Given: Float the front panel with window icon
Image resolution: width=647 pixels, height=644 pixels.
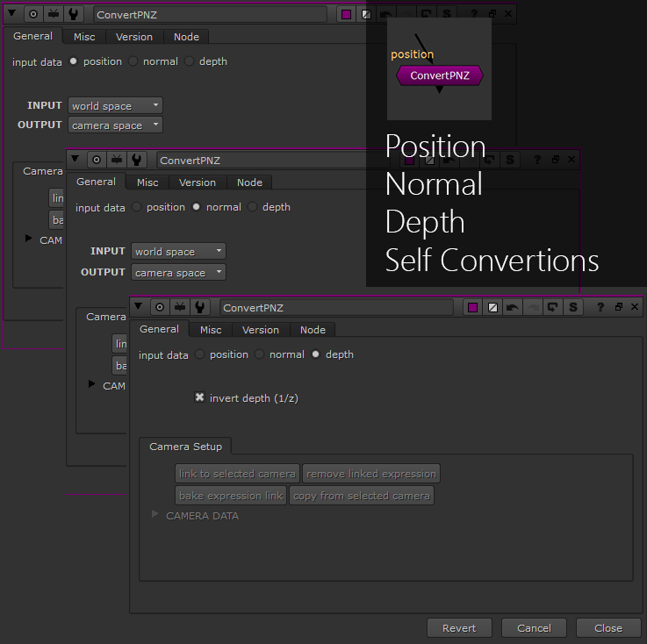Looking at the screenshot, I should click(x=619, y=307).
